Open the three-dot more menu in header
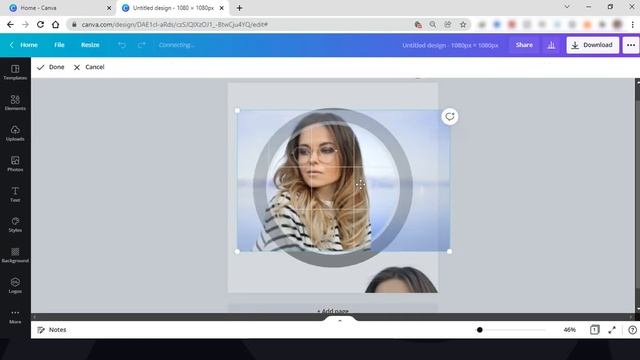Image resolution: width=640 pixels, height=360 pixels. pos(631,45)
